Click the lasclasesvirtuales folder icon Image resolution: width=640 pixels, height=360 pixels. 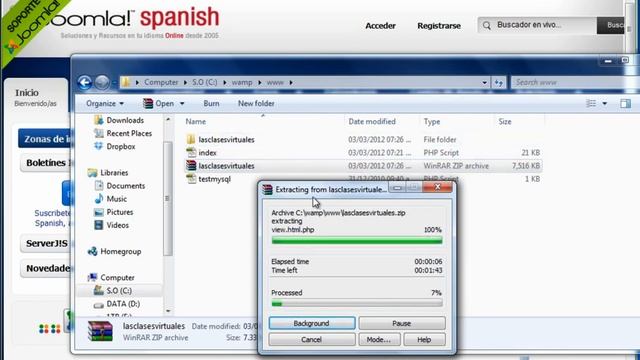(x=191, y=140)
